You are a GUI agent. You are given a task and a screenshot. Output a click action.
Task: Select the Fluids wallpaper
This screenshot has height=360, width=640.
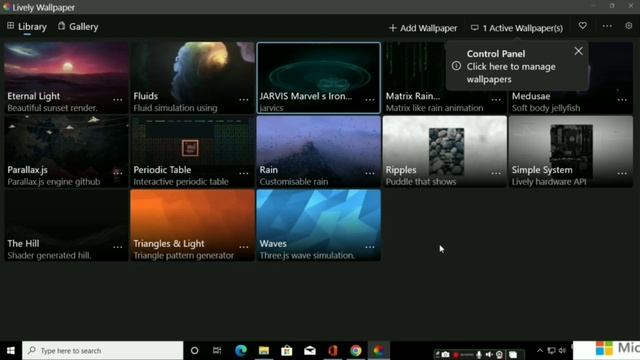192,78
